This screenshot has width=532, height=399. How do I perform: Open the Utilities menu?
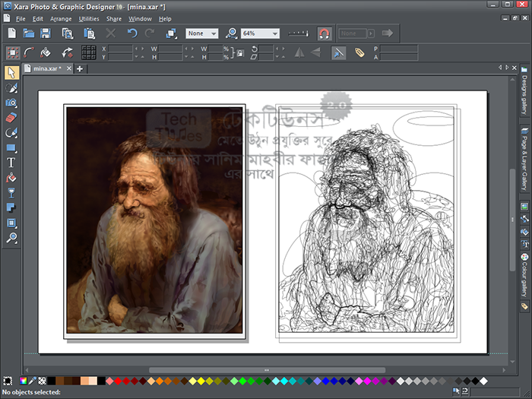pyautogui.click(x=89, y=18)
